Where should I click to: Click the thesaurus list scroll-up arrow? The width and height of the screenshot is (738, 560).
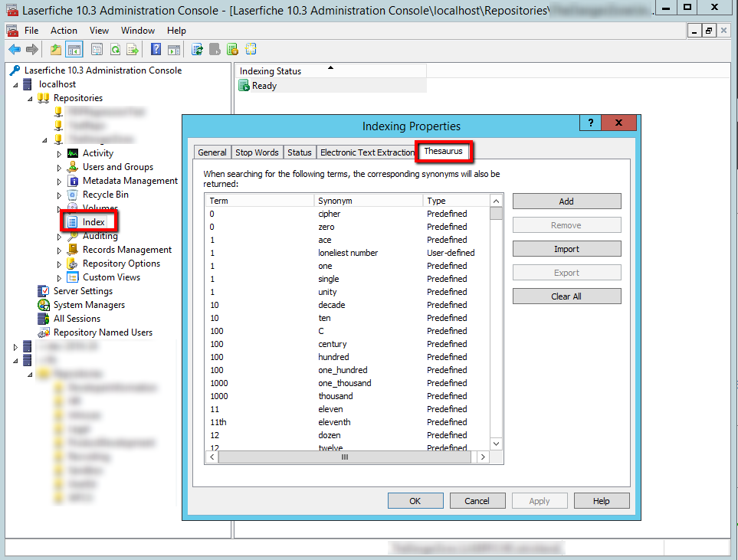(496, 201)
